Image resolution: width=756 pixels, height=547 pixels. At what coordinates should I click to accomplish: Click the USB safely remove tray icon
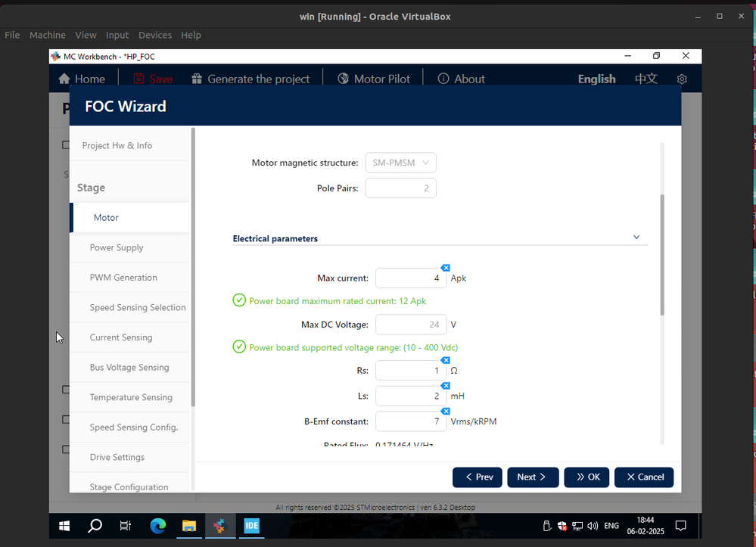[546, 526]
